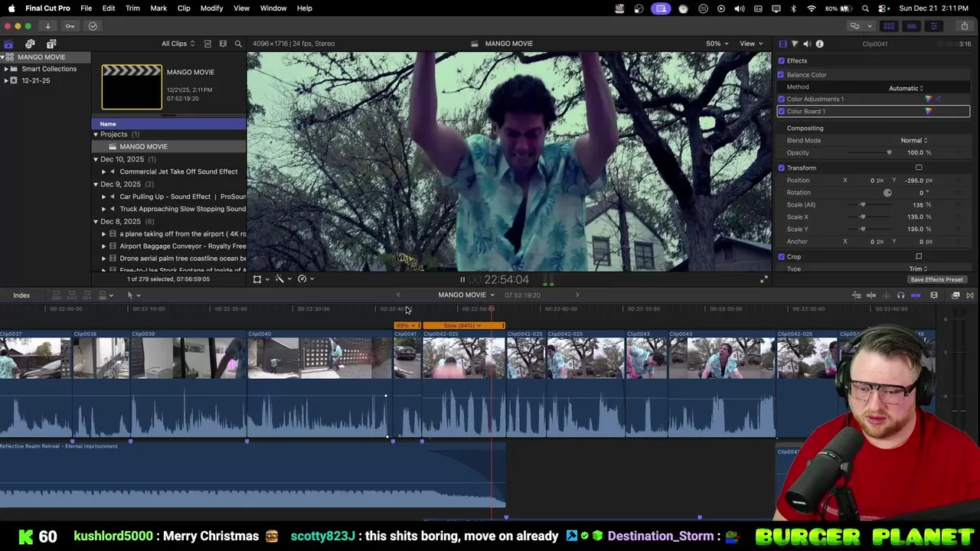Toggle snapping in timeline toolbar

(x=916, y=295)
